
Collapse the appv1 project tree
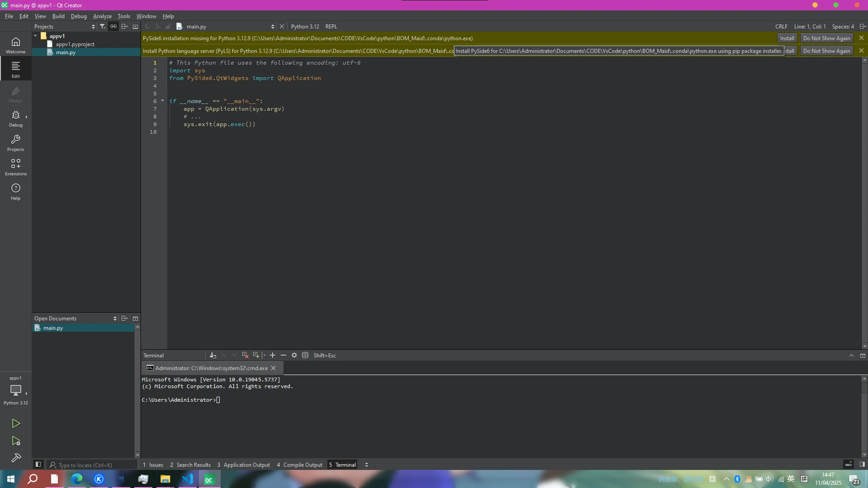click(x=35, y=36)
